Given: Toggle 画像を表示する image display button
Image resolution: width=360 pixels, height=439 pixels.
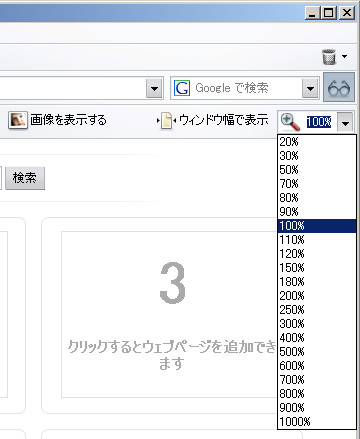Looking at the screenshot, I should pyautogui.click(x=57, y=120).
